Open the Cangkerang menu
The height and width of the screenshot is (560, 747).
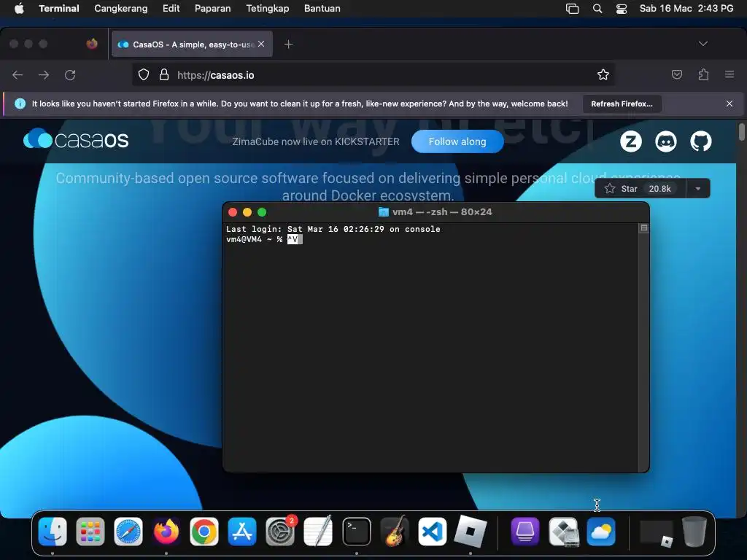click(x=121, y=8)
